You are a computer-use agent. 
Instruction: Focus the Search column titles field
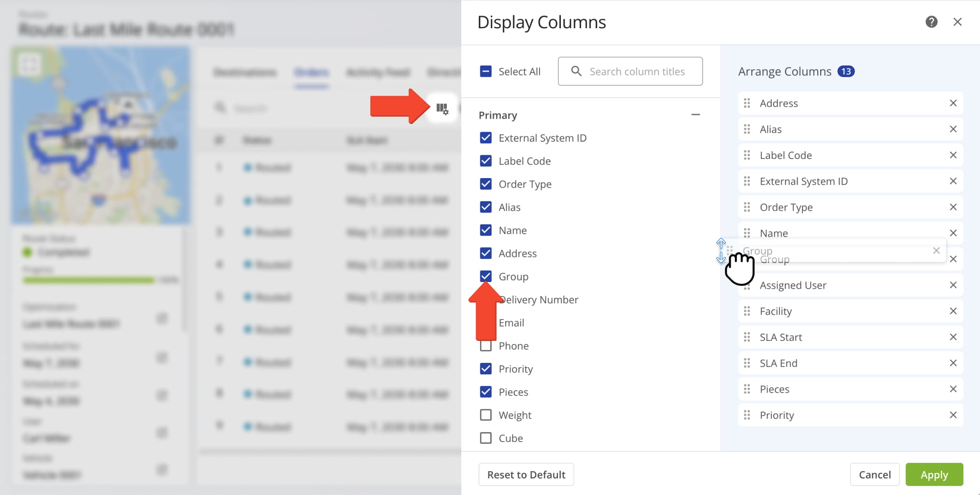pyautogui.click(x=636, y=72)
